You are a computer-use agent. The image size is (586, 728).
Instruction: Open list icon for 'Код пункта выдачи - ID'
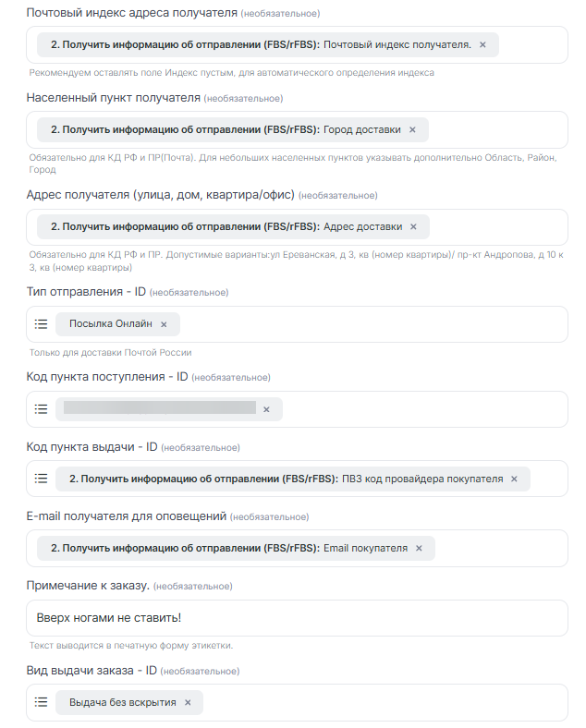coord(41,479)
